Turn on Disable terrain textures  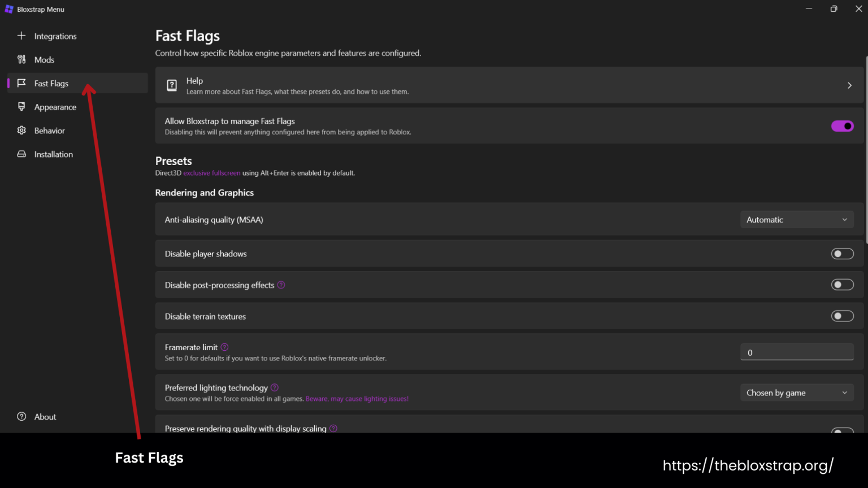click(842, 316)
